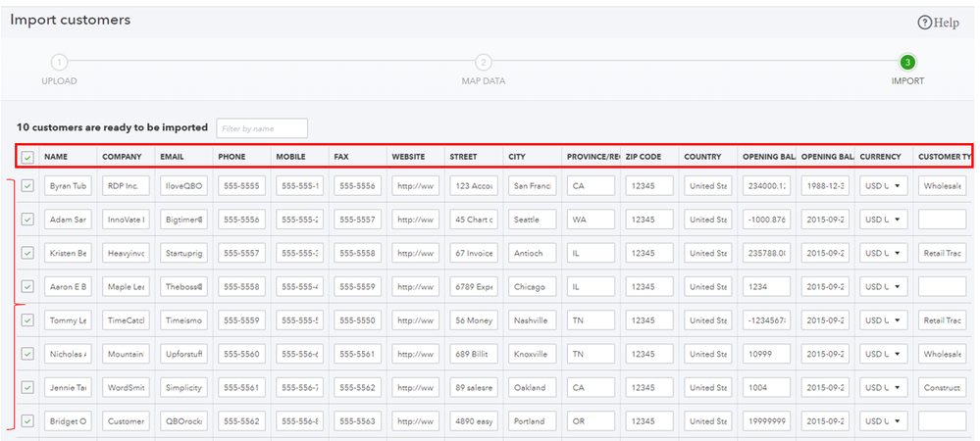The image size is (980, 441).
Task: Edit the -1000.876 opening balance field
Action: [x=767, y=220]
